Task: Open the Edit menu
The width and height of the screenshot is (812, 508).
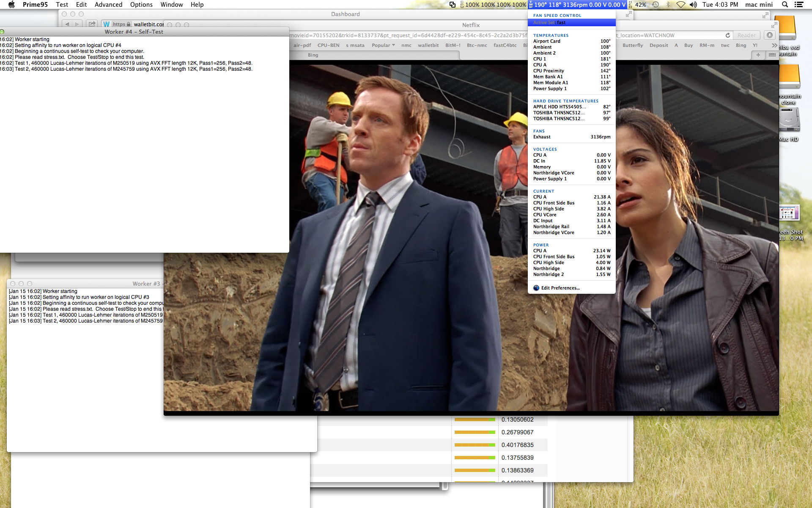Action: [81, 5]
